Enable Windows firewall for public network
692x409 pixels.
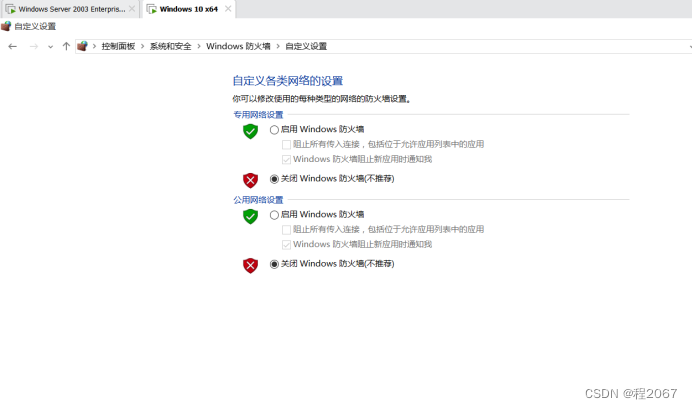click(x=274, y=215)
